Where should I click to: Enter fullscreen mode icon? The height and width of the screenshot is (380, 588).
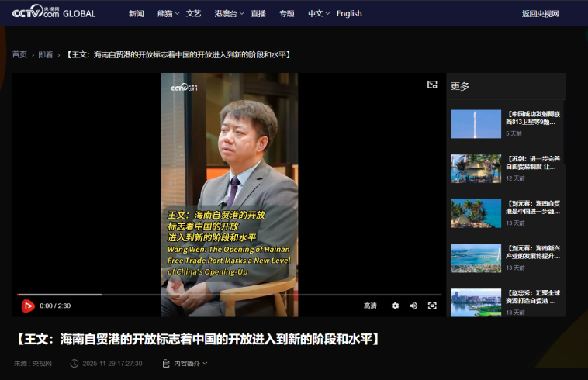point(432,306)
